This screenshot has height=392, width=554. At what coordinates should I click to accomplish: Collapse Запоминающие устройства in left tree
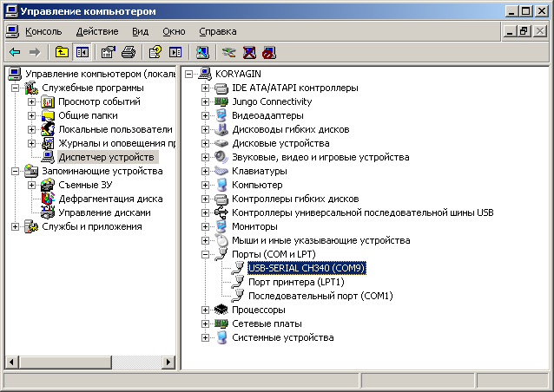tap(16, 171)
